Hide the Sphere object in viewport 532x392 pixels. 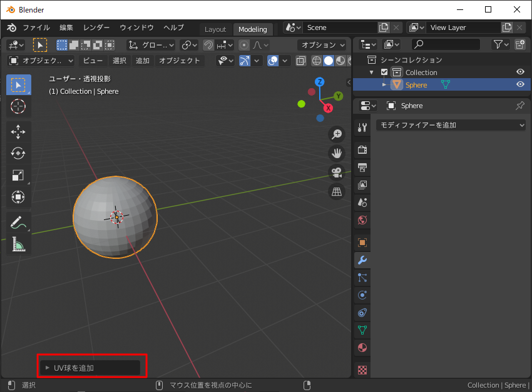pos(520,84)
